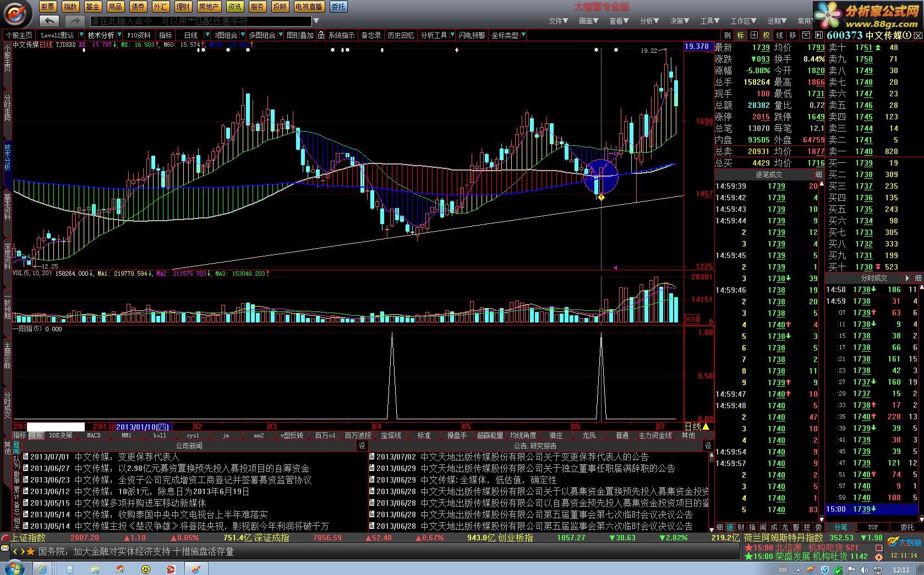
Task: Toggle the 权 adjusted-price button
Action: pos(767,35)
